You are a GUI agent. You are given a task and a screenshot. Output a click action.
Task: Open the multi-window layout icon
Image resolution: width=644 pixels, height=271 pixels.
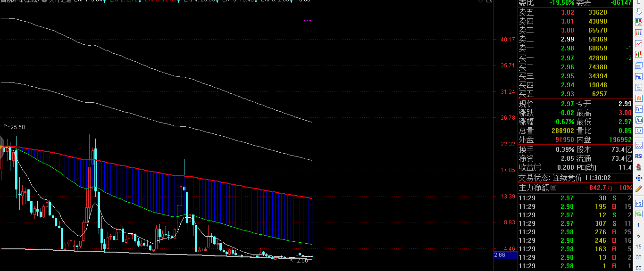[x=639, y=66]
